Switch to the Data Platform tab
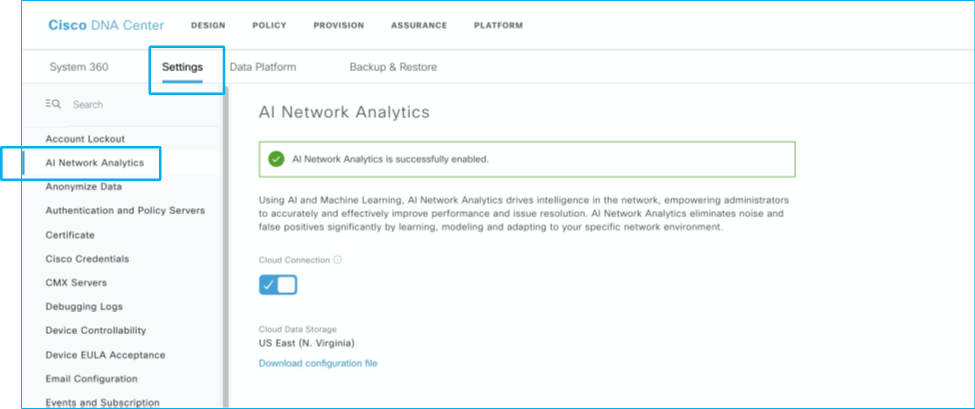 click(263, 67)
